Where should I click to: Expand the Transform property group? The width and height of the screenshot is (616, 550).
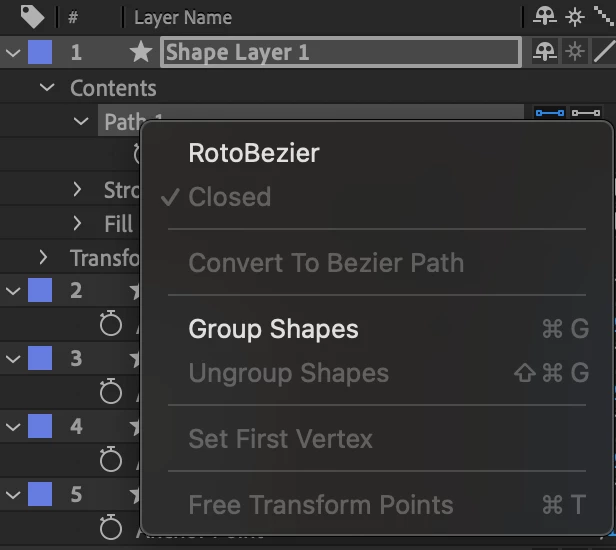(x=43, y=258)
